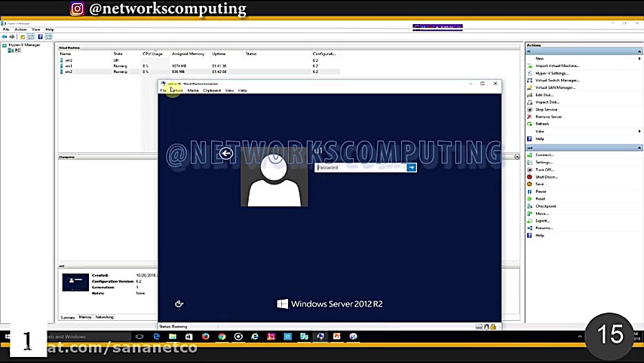Collapse the vm2 actions section
The height and width of the screenshot is (363, 644).
639,148
